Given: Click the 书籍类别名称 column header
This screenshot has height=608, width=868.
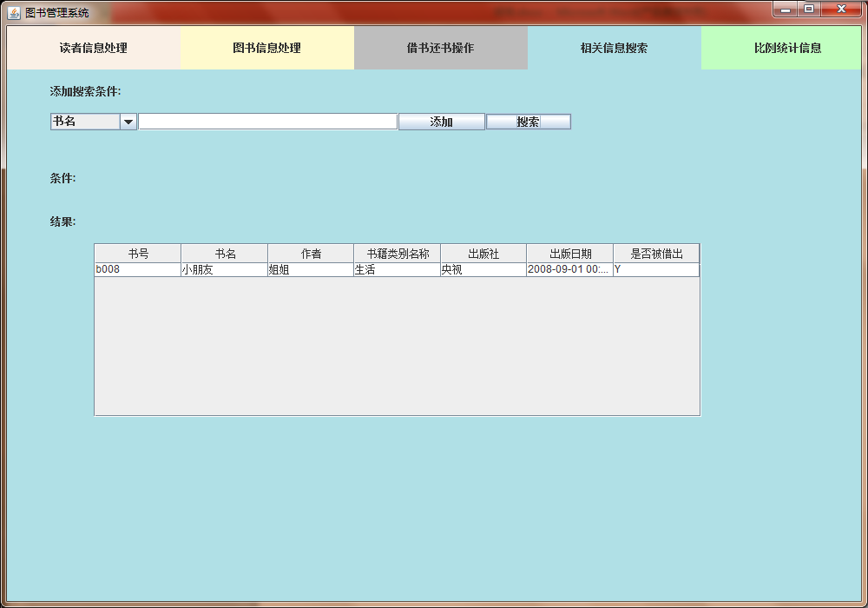Looking at the screenshot, I should [x=398, y=254].
